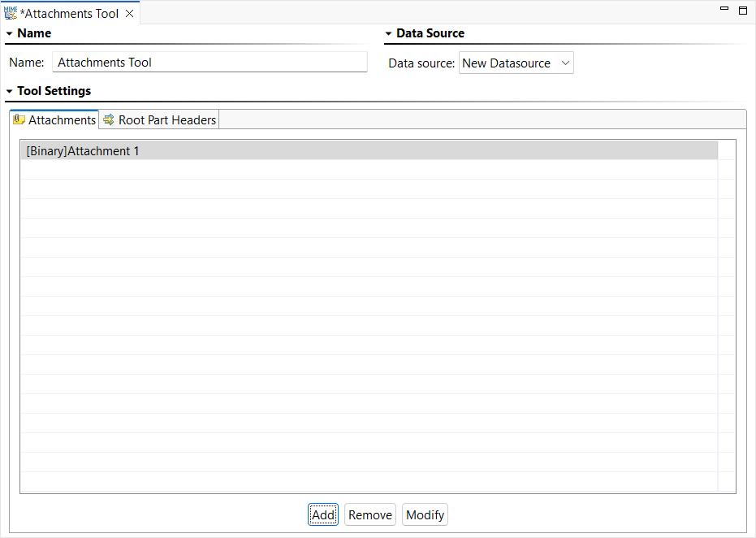Close the Attachments Tool editor tab
The height and width of the screenshot is (538, 756).
pos(129,14)
